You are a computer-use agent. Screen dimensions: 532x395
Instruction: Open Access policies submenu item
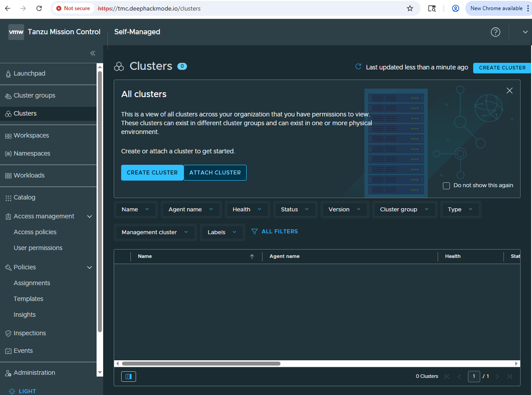[x=35, y=232]
